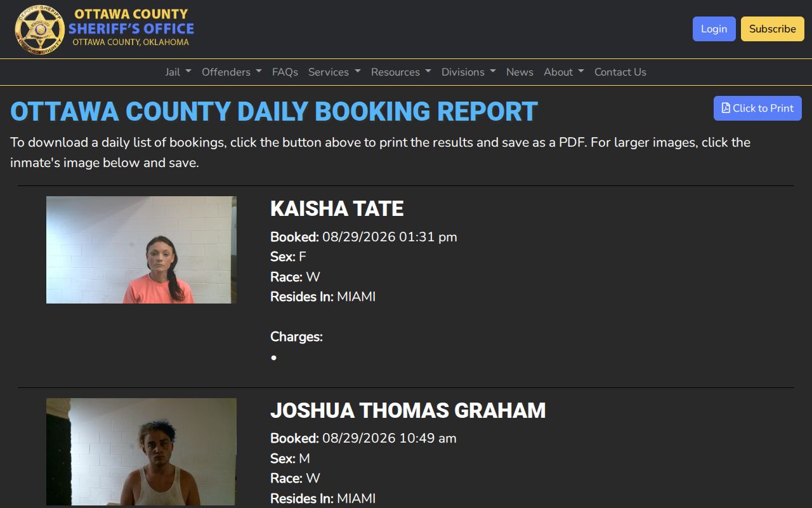Expand the Jail dropdown menu
812x508 pixels.
tap(178, 72)
